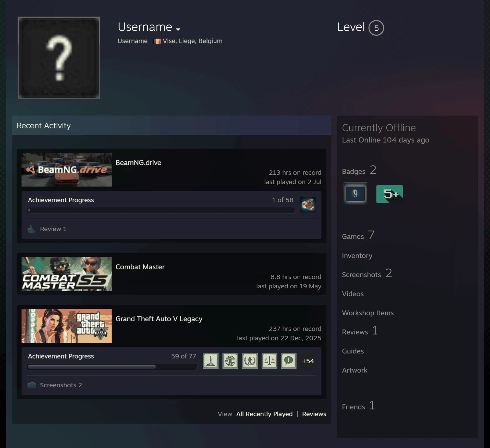This screenshot has width=490, height=448.
Task: Click the GTA V rocket achievement icon
Action: 211,361
